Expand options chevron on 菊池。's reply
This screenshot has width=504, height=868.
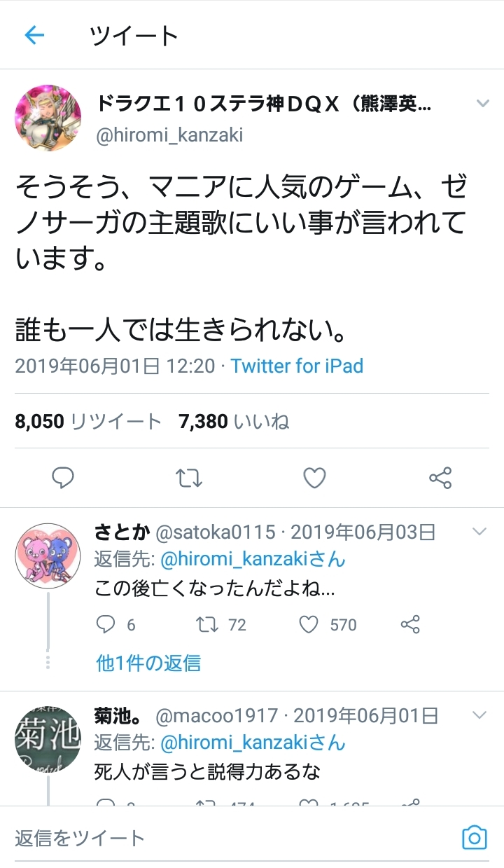[479, 715]
